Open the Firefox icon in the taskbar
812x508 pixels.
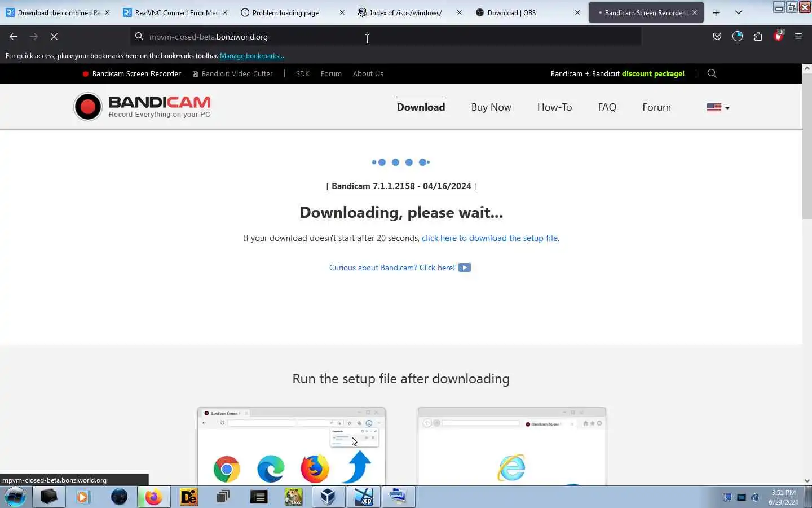click(x=153, y=497)
